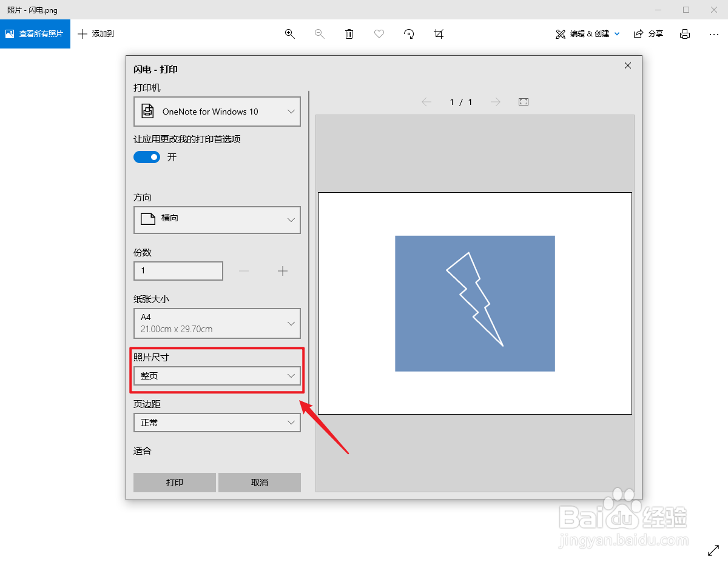The height and width of the screenshot is (565, 728).
Task: Click the settings panel scrollbar
Action: point(309,247)
